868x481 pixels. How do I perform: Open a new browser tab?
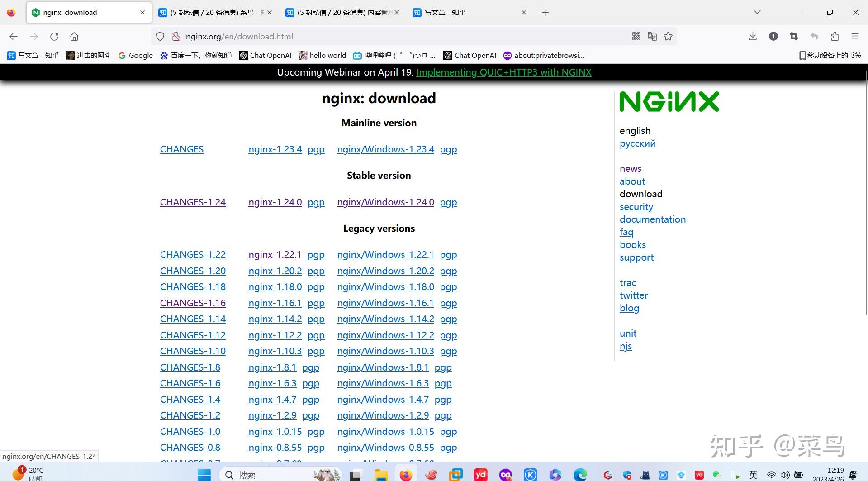click(545, 13)
